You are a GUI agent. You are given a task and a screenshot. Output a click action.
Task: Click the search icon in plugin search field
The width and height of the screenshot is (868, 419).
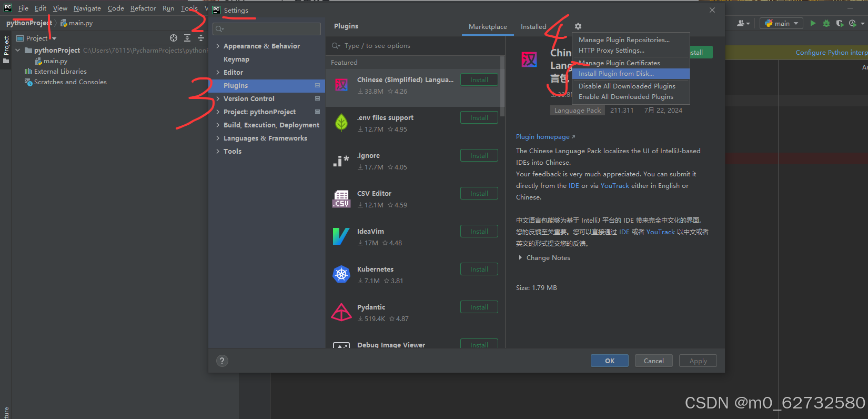click(x=336, y=46)
